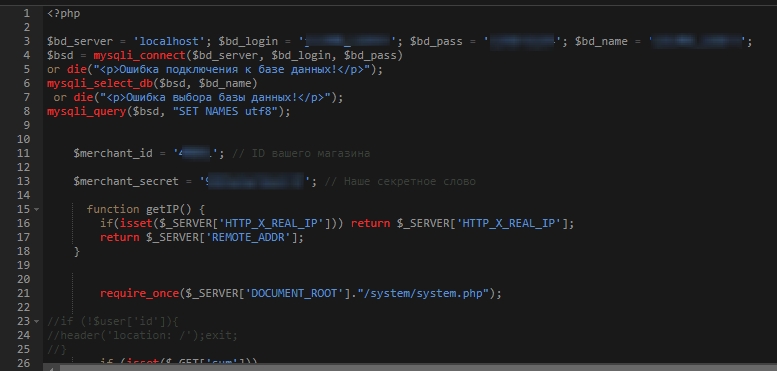Place cursor on opening <?php tag

tap(63, 13)
